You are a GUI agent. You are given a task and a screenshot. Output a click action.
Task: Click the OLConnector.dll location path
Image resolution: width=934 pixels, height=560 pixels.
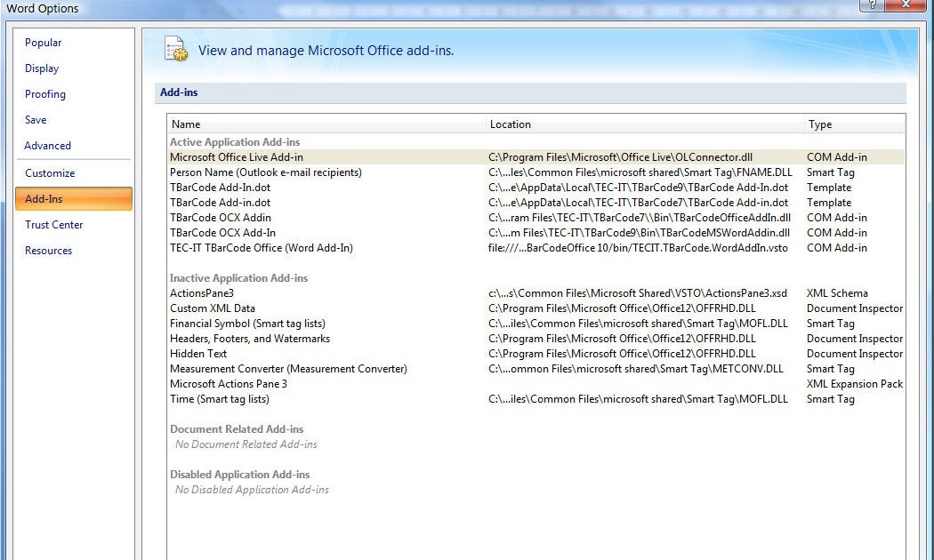620,157
